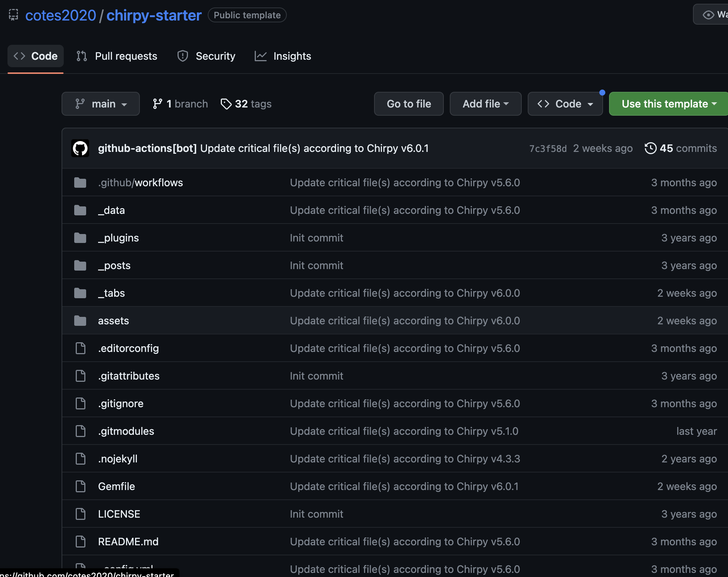Viewport: 728px width, 577px height.
Task: Click the file icon for .gitmodules
Action: [81, 431]
